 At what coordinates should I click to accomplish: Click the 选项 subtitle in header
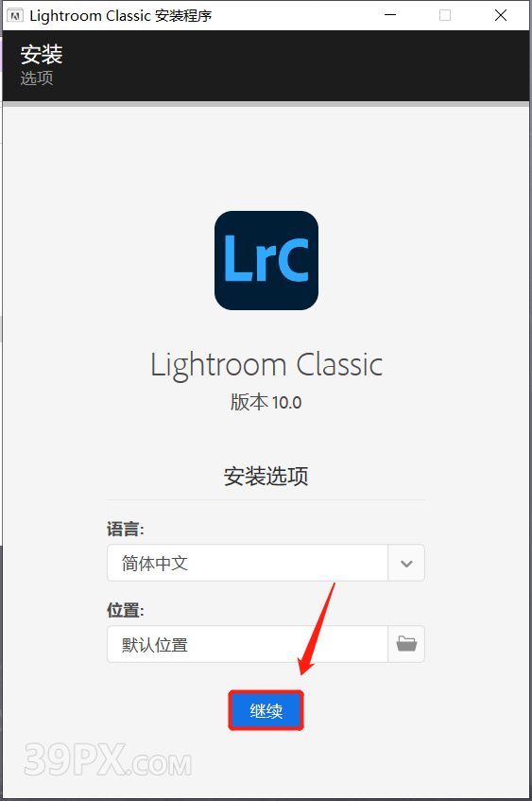click(36, 78)
